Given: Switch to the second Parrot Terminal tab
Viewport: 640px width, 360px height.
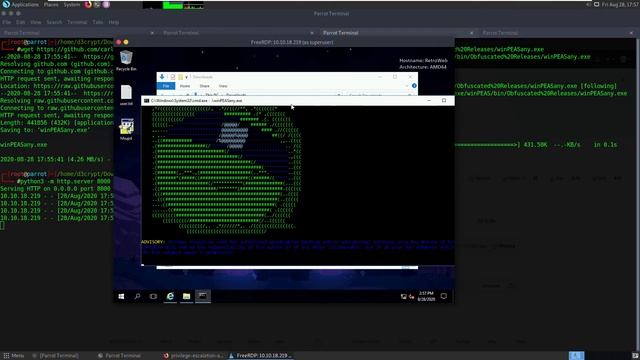Looking at the screenshot, I should pos(238,33).
